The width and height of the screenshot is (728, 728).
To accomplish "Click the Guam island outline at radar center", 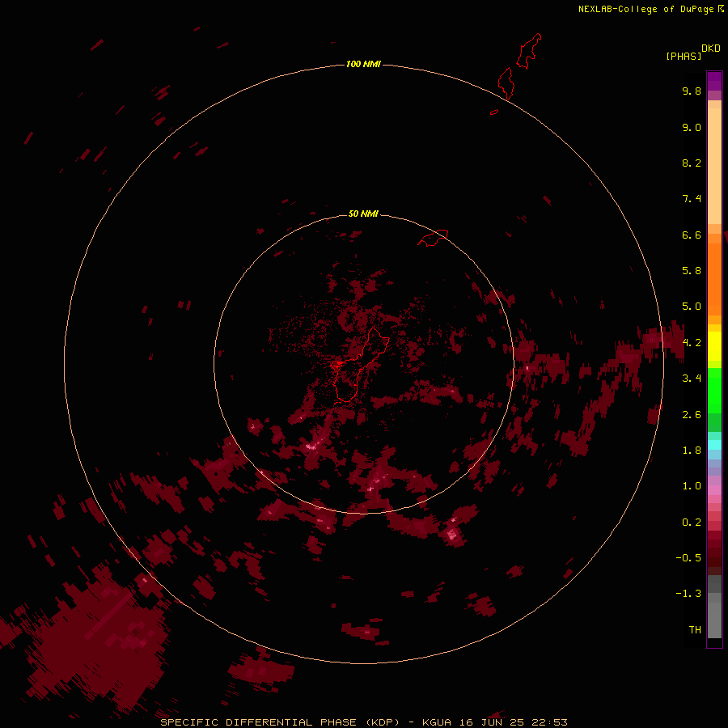I will tap(358, 365).
